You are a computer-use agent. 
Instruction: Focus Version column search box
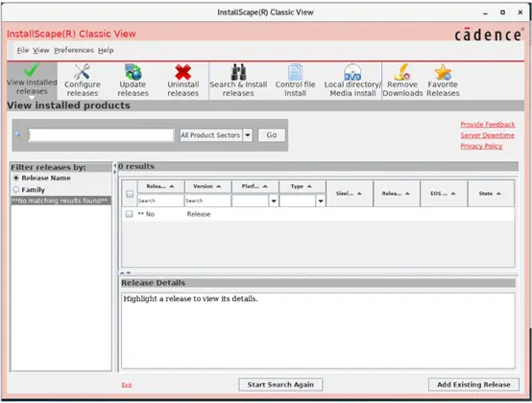point(207,201)
